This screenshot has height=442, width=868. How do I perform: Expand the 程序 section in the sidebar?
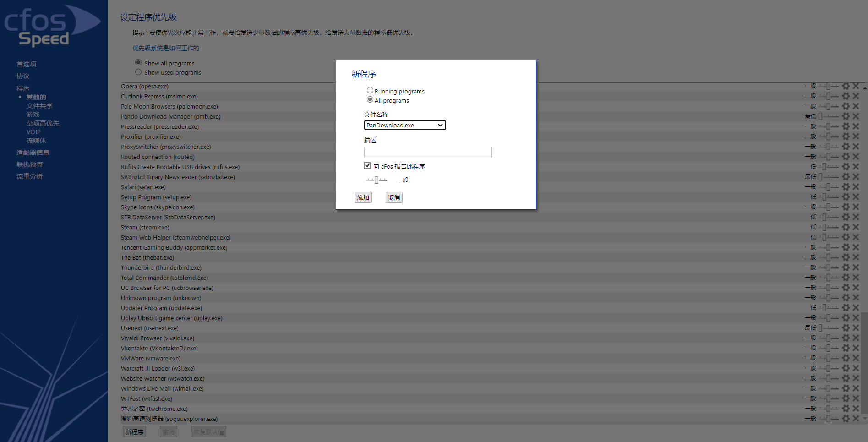(23, 88)
